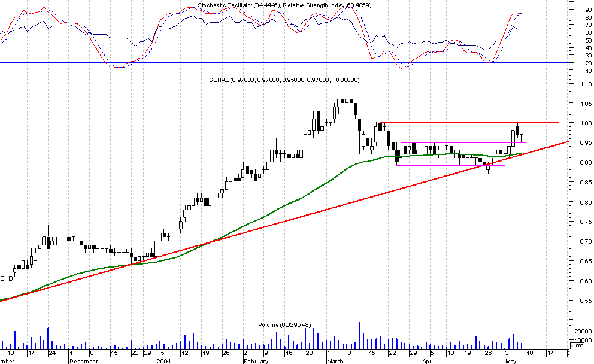
Task: Click the 30 oscillator scale value
Action: [589, 56]
